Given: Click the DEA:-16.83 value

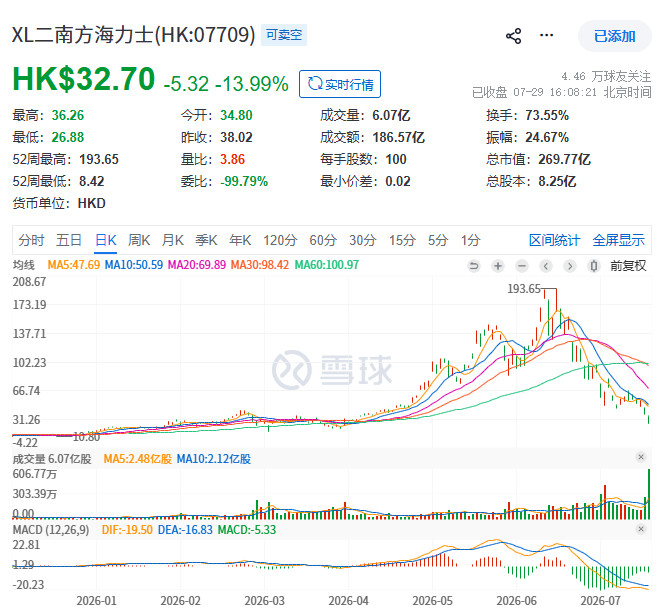Looking at the screenshot, I should 185,530.
